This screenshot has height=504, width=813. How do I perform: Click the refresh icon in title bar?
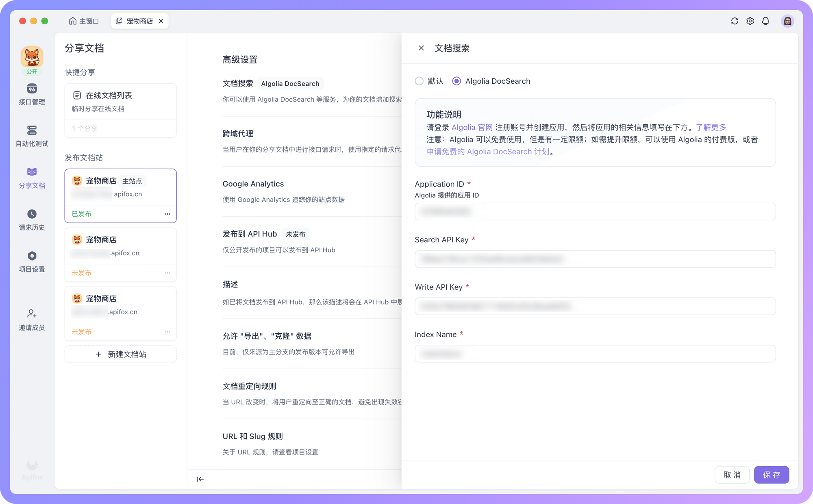(735, 21)
